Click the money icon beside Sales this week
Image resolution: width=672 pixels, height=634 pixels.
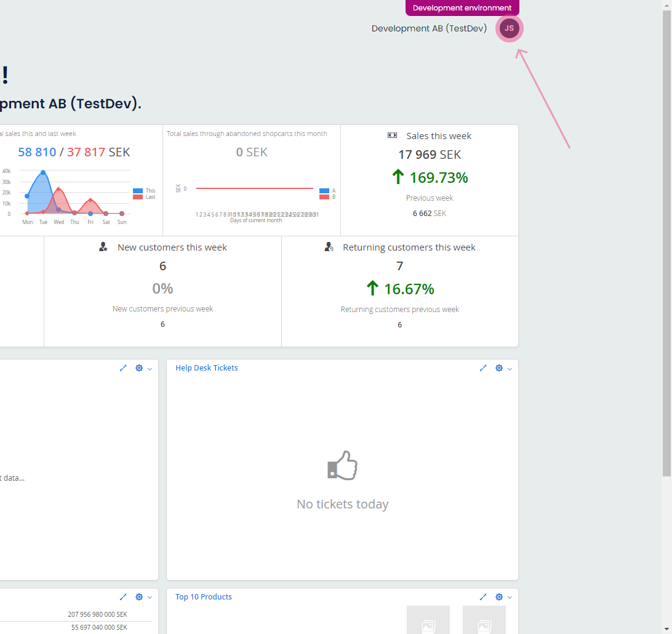point(392,135)
